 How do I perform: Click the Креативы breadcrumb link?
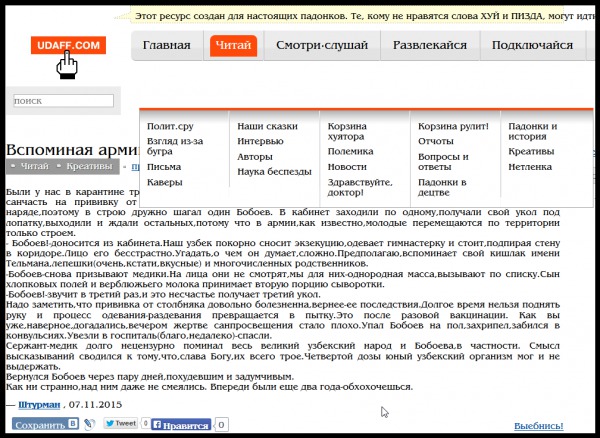pyautogui.click(x=89, y=166)
